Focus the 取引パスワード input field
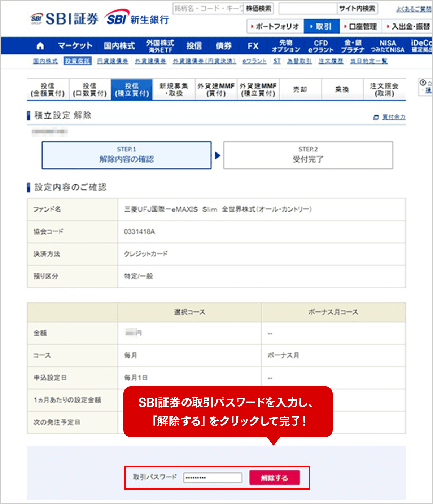Viewport: 433px width, 504px height. (x=213, y=478)
